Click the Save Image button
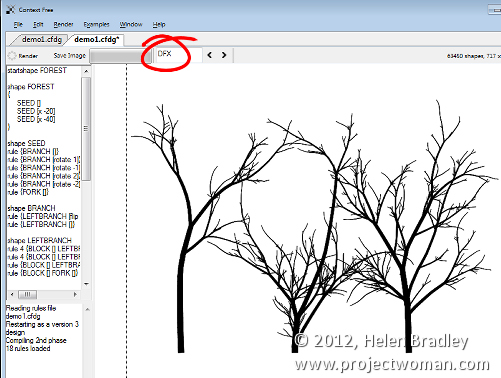Image resolution: width=501 pixels, height=378 pixels. tap(69, 56)
